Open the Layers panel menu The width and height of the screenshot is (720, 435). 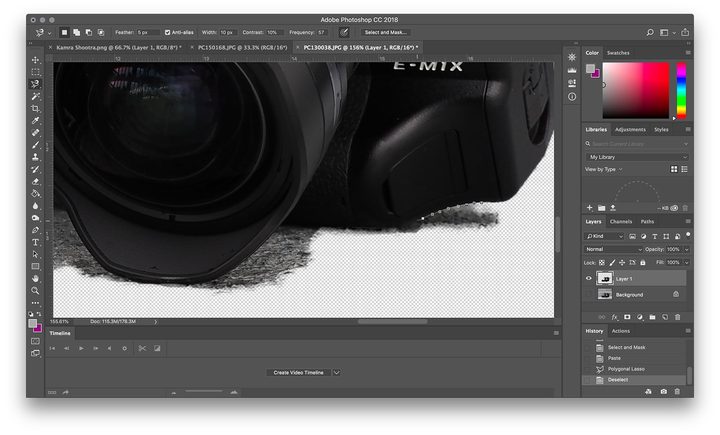pos(688,221)
